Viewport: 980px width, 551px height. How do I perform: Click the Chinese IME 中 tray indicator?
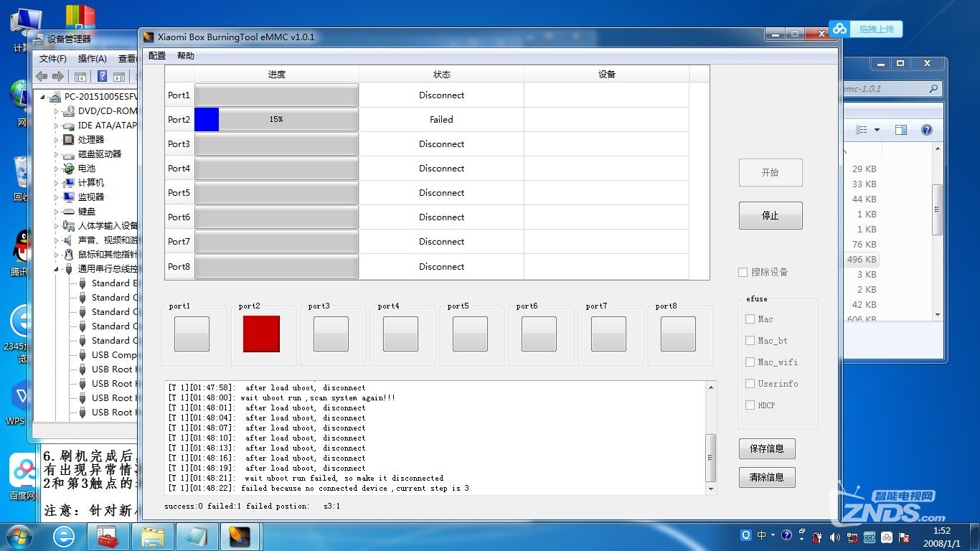(x=761, y=535)
